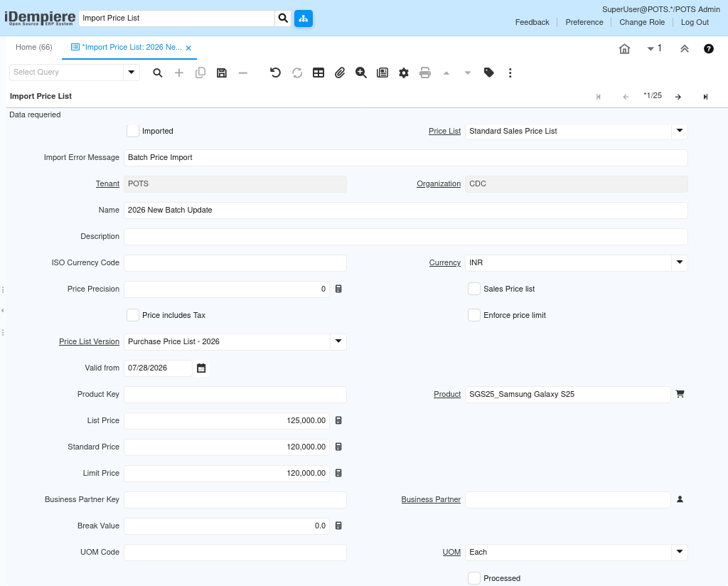
Task: Open calculator for Standard Price
Action: coord(338,447)
